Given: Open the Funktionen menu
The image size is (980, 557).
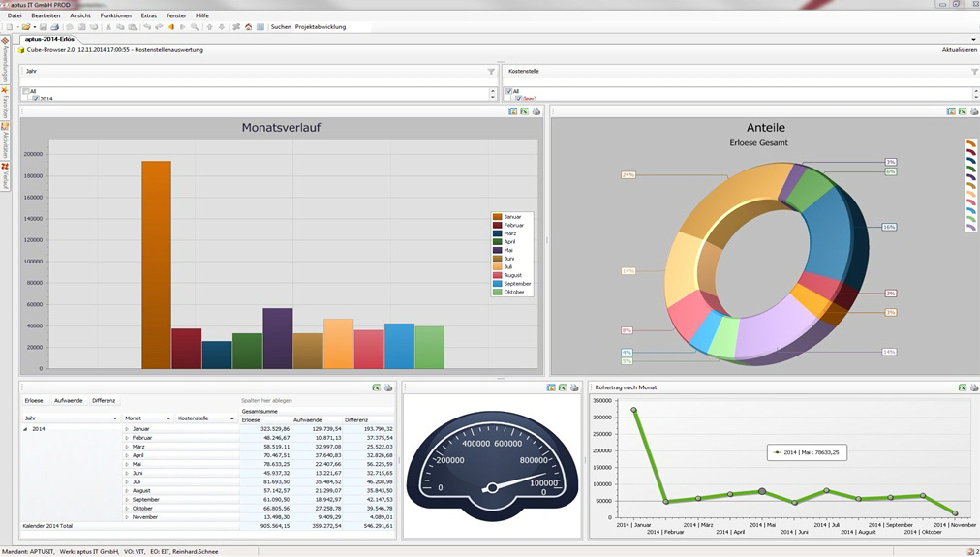Looking at the screenshot, I should click(x=115, y=15).
